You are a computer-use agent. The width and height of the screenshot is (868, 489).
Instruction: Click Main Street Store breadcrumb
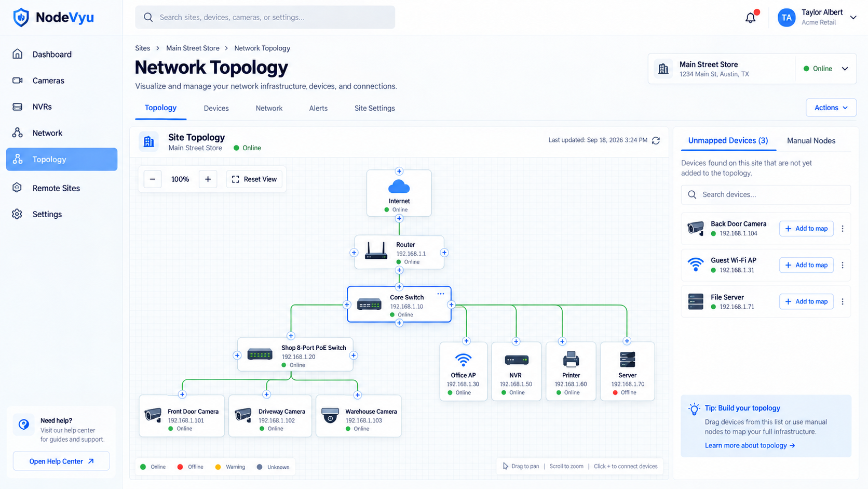tap(193, 48)
